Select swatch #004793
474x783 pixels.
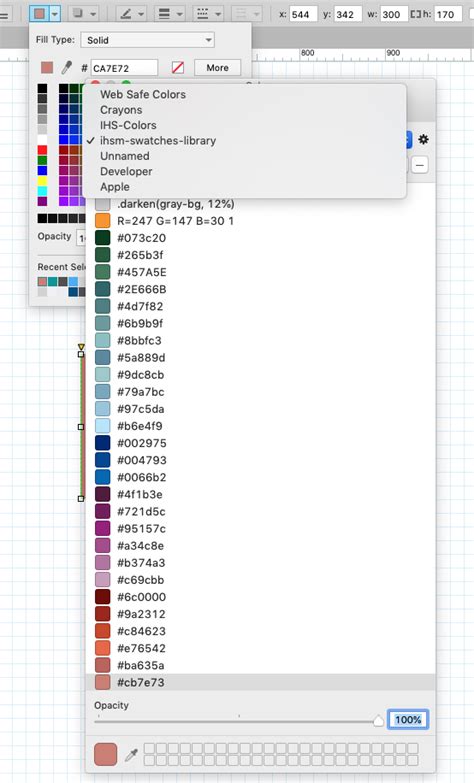tap(260, 460)
